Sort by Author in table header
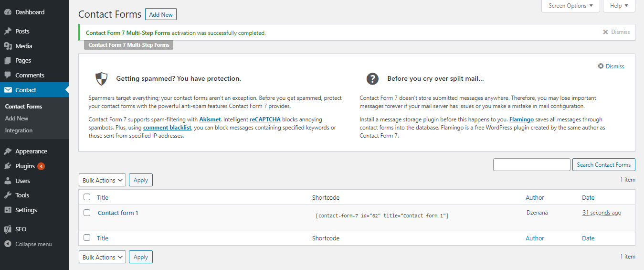 tap(535, 197)
